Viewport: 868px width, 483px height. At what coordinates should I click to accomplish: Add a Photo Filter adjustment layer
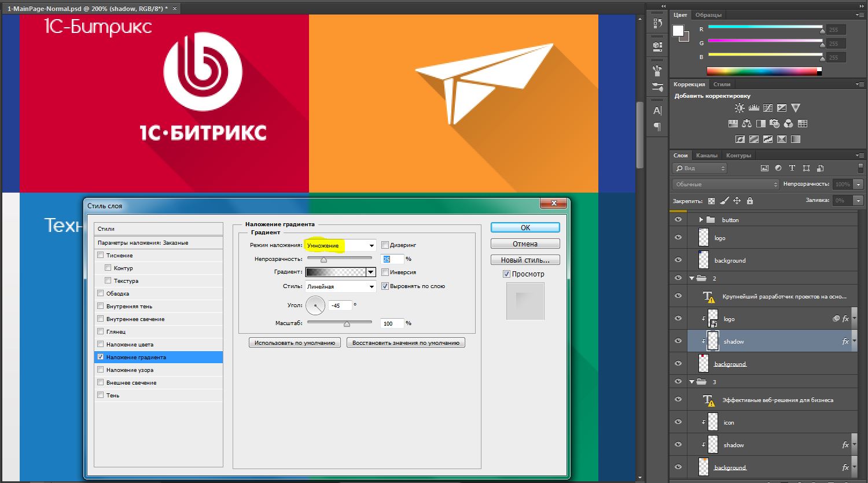(x=774, y=124)
